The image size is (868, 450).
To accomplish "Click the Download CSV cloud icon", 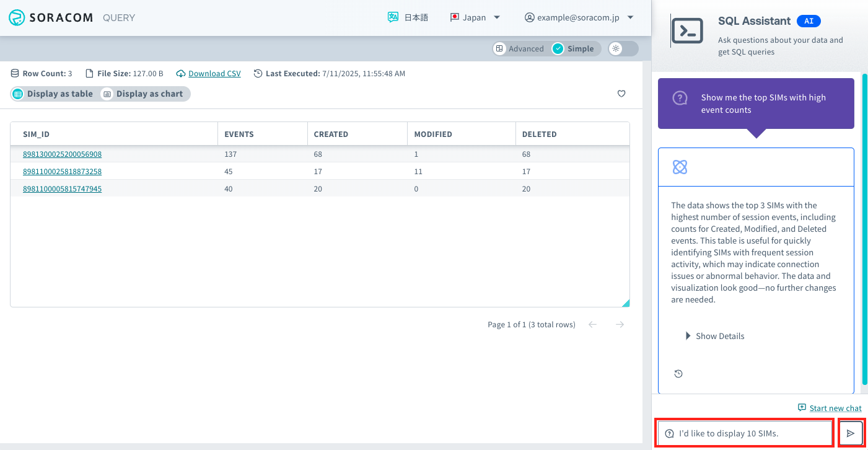I will click(180, 73).
